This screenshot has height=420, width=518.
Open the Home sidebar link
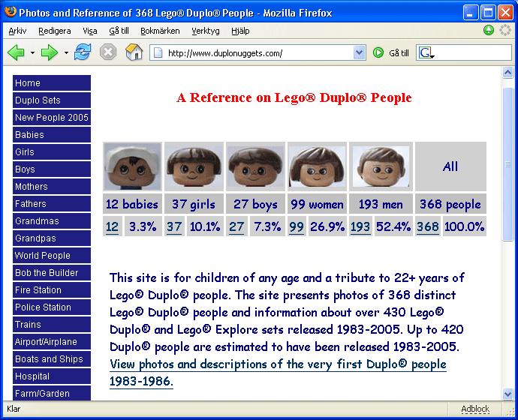52,82
